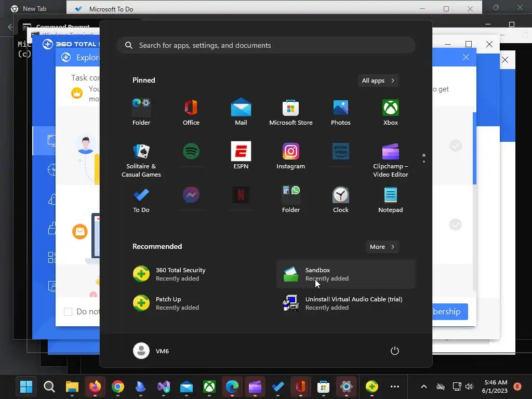Open taskbar Search
This screenshot has width=532, height=399.
pos(49,387)
